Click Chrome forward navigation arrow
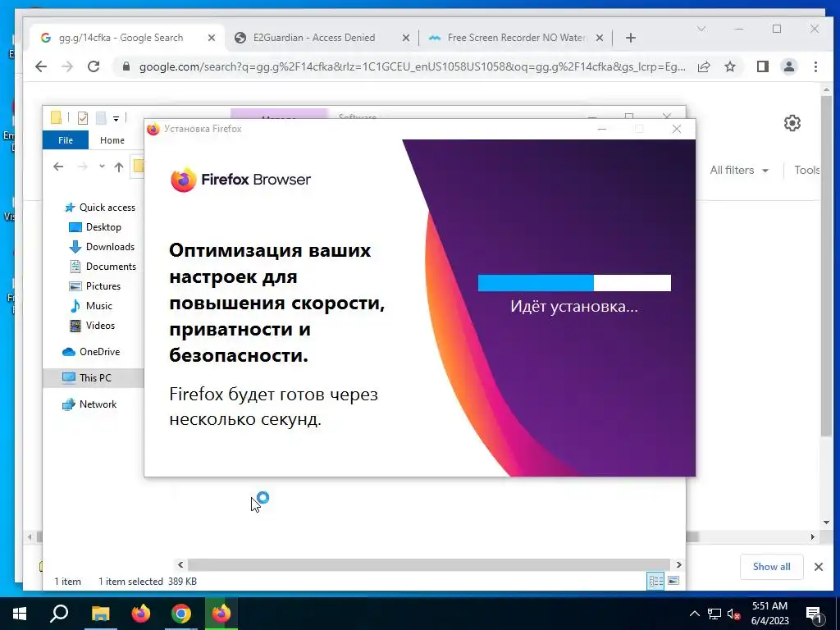Screen dimensions: 840x630 pos(67,66)
